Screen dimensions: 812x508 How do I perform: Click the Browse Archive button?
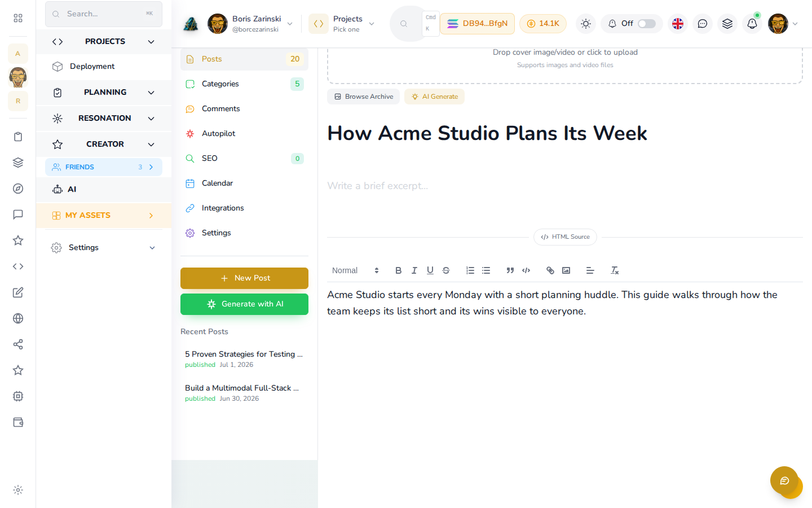[363, 97]
